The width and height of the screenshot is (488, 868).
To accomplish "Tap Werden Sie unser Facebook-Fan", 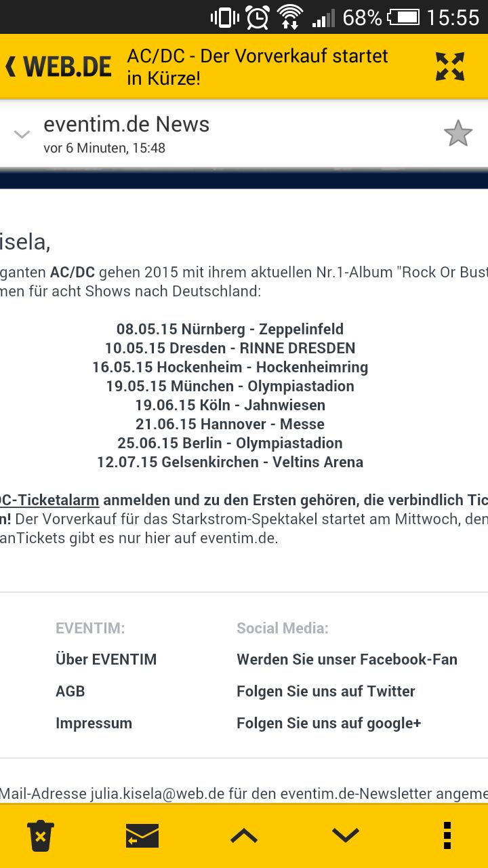I will click(x=347, y=659).
